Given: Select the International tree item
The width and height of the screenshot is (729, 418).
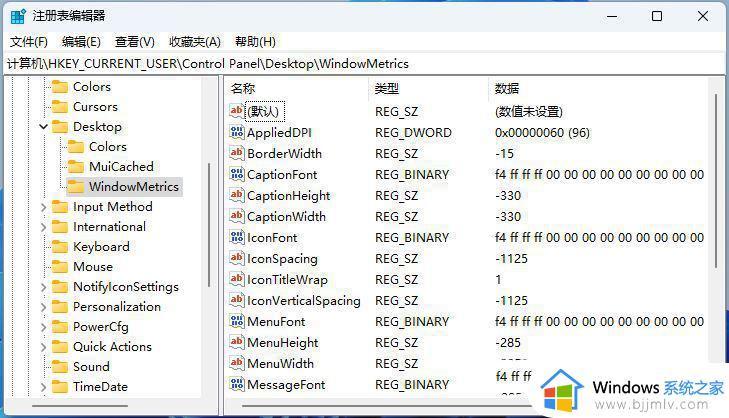Looking at the screenshot, I should [x=109, y=226].
